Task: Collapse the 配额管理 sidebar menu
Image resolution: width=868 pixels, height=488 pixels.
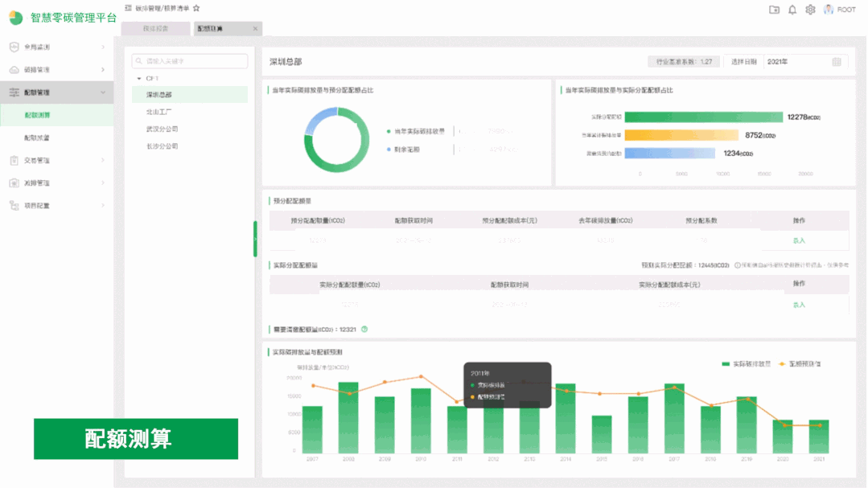Action: click(x=102, y=92)
